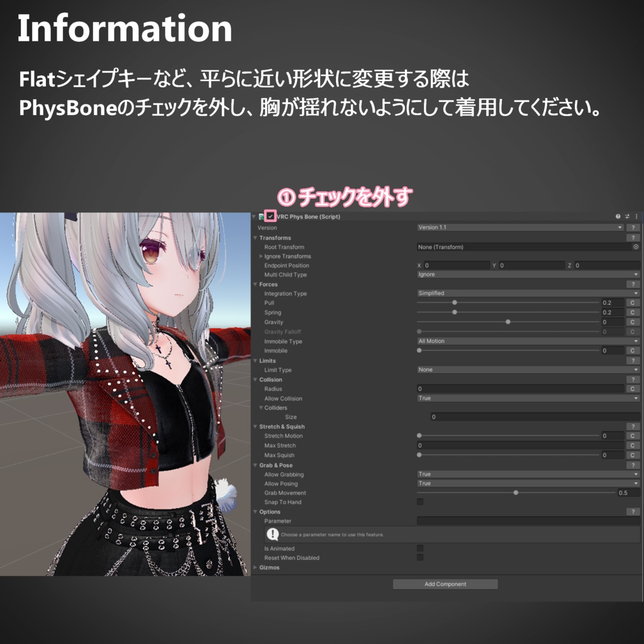644x644 pixels.
Task: Click the VRC Phys Bone script icon
Action: (x=262, y=216)
